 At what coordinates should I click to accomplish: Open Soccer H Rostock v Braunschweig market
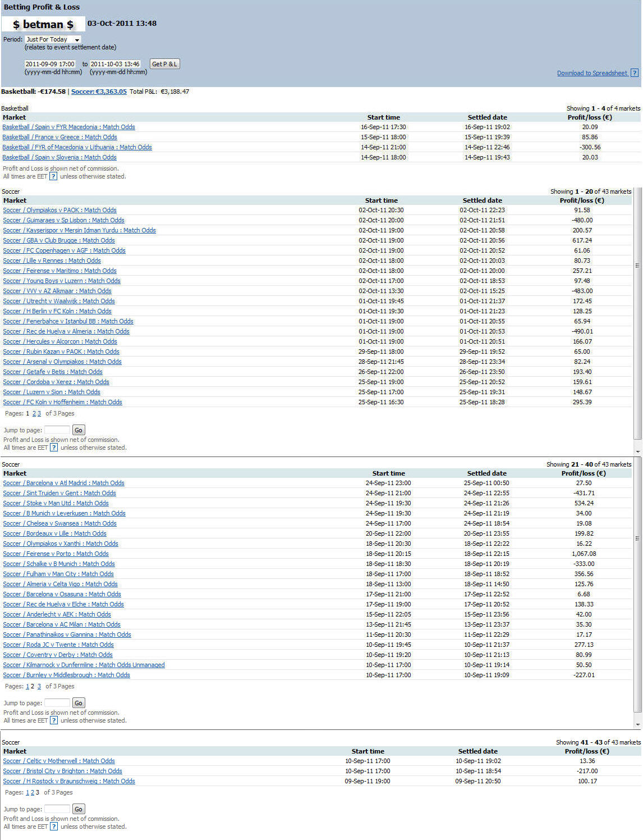click(x=69, y=781)
